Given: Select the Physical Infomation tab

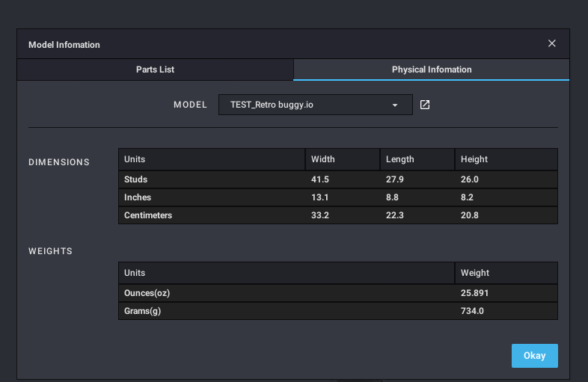Looking at the screenshot, I should [x=432, y=70].
